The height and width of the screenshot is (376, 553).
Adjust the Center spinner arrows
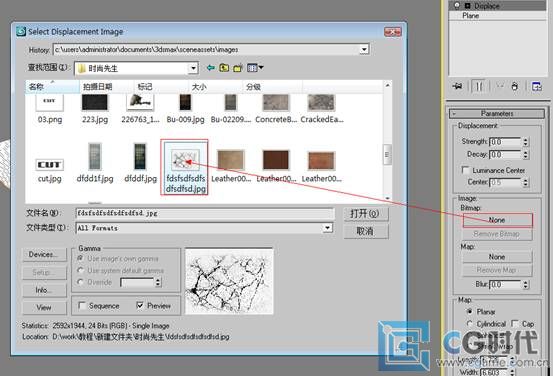[x=525, y=182]
